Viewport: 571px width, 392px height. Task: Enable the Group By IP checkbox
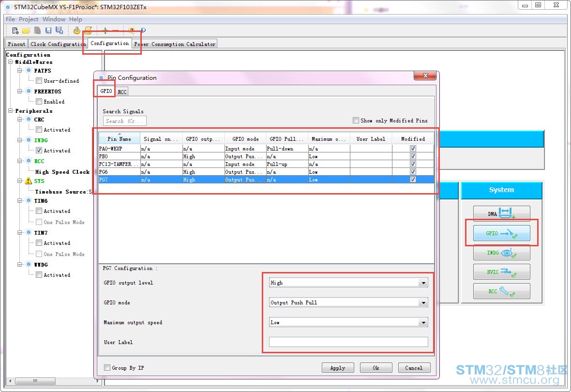coord(107,368)
